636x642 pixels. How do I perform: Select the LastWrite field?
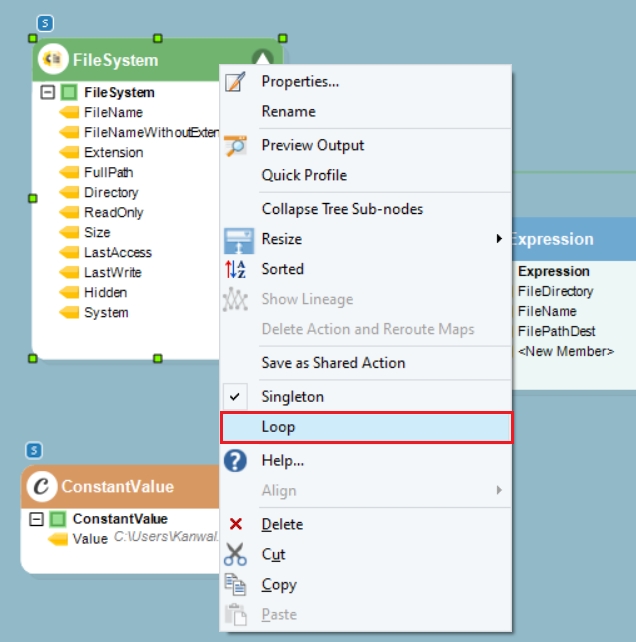tap(113, 273)
